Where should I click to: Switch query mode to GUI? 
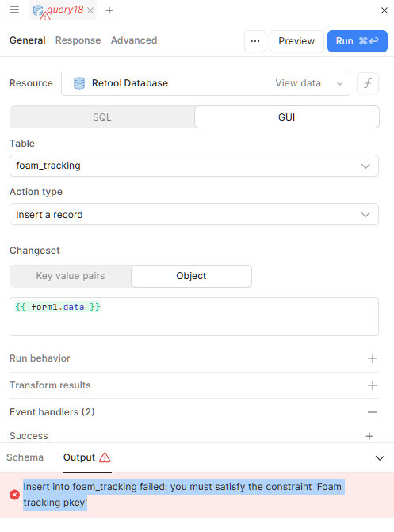coord(287,117)
